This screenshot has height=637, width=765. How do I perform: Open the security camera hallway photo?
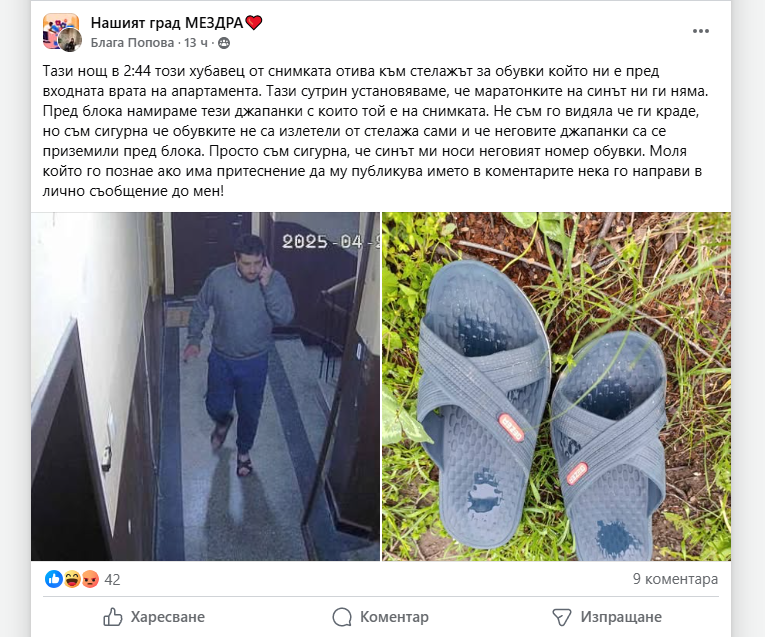point(205,386)
